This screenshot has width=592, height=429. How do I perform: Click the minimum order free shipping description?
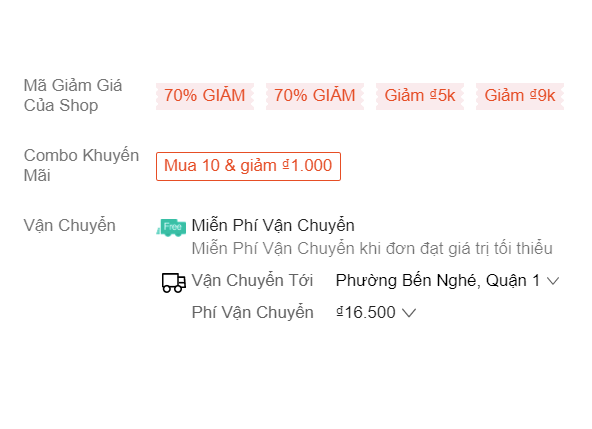click(372, 248)
